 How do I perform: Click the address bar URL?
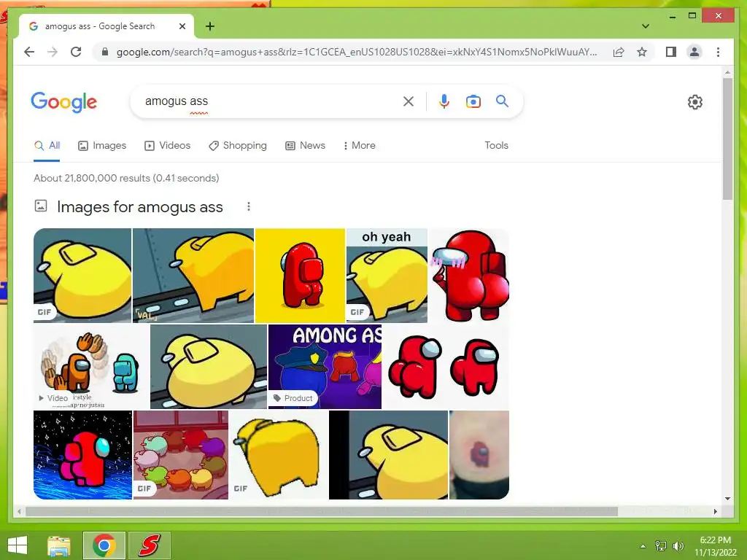coord(356,52)
